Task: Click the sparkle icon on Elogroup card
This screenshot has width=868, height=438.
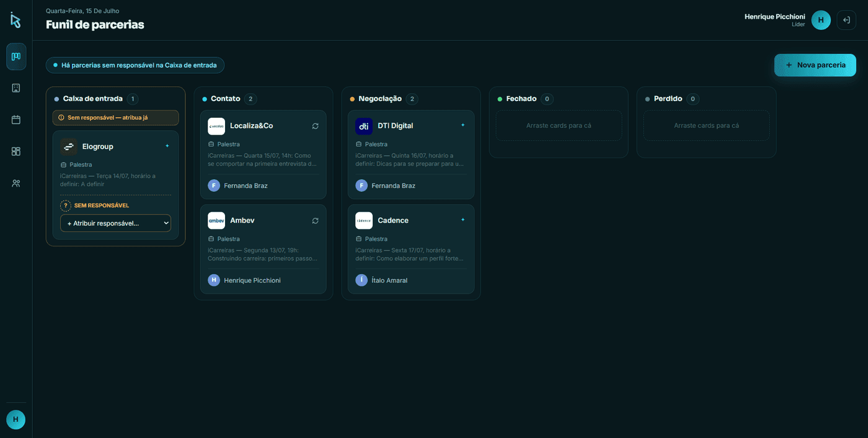Action: click(x=167, y=146)
